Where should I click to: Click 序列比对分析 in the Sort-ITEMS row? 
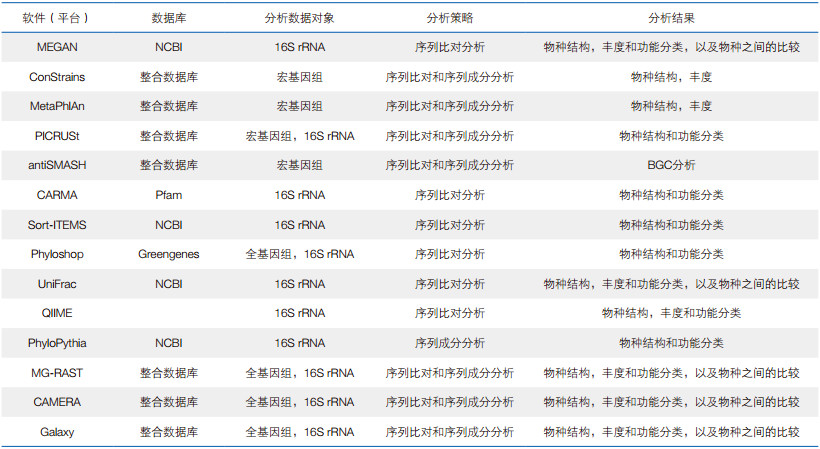(450, 225)
